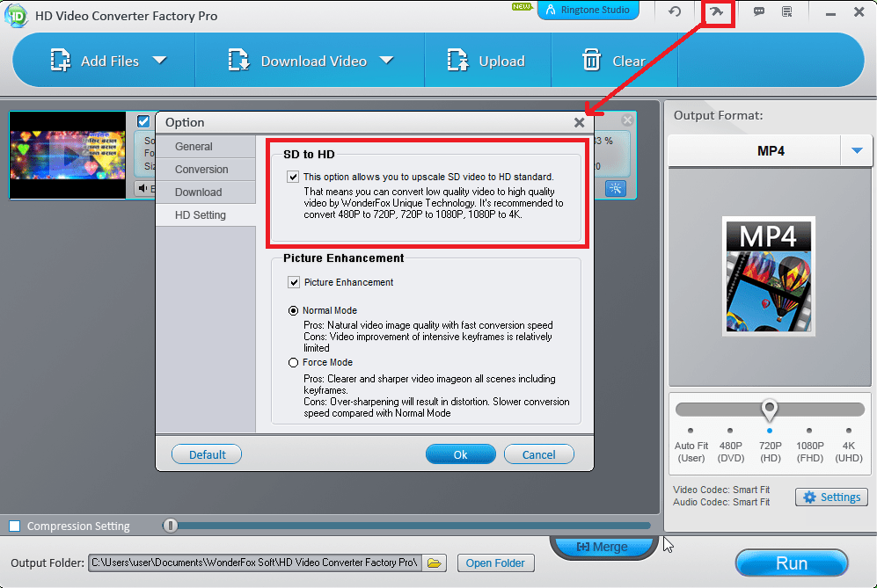
Task: Confirm with the Ok button
Action: click(x=460, y=454)
